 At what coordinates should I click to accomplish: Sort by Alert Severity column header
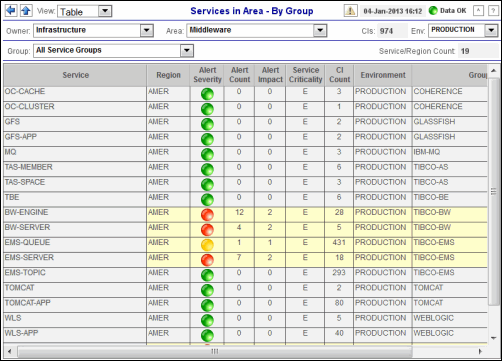tap(207, 75)
